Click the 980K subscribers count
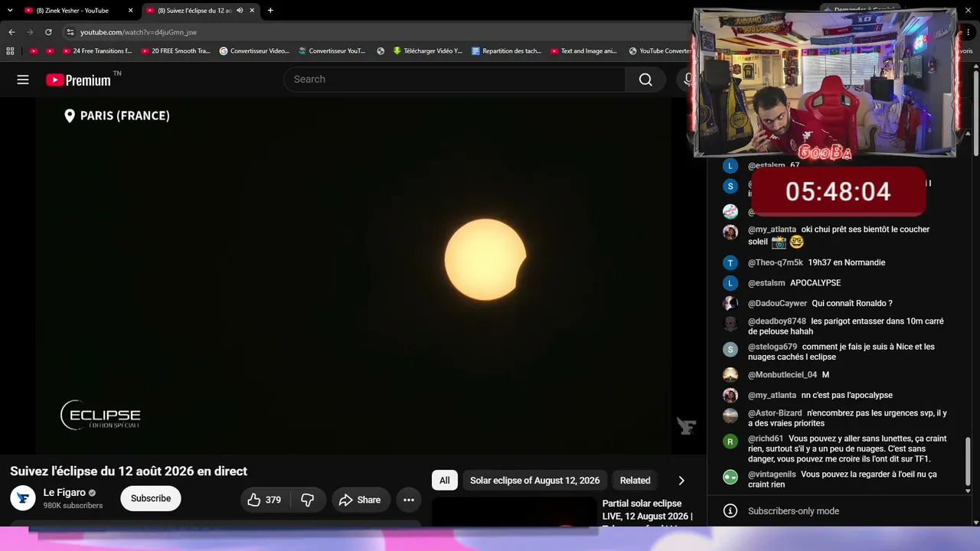 (73, 506)
